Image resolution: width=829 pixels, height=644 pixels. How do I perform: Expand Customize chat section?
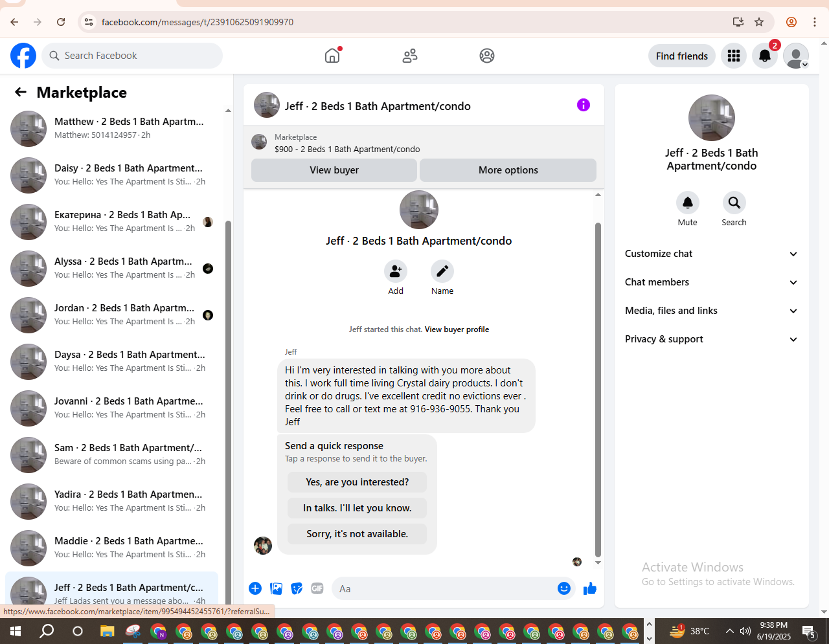point(711,254)
